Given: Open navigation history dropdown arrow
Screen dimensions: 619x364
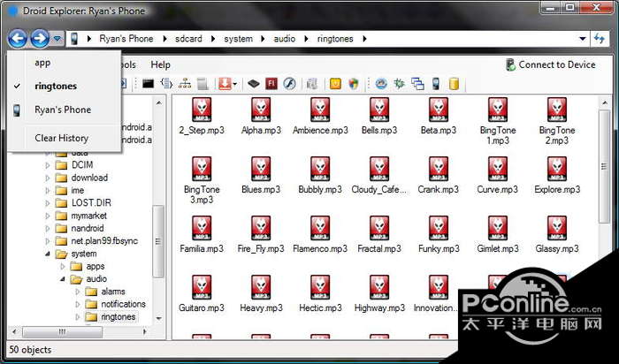Looking at the screenshot, I should (x=57, y=39).
